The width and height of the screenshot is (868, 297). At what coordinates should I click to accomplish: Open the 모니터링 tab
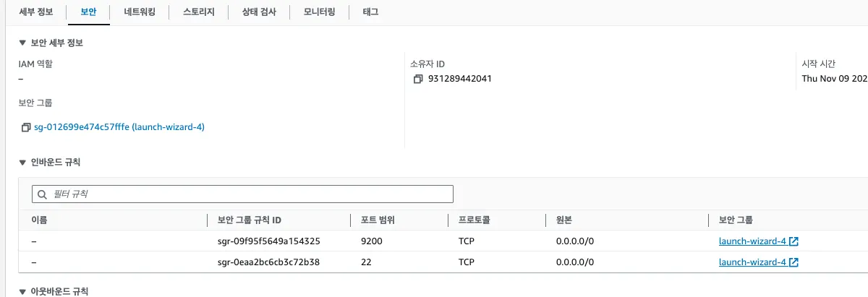pos(319,12)
